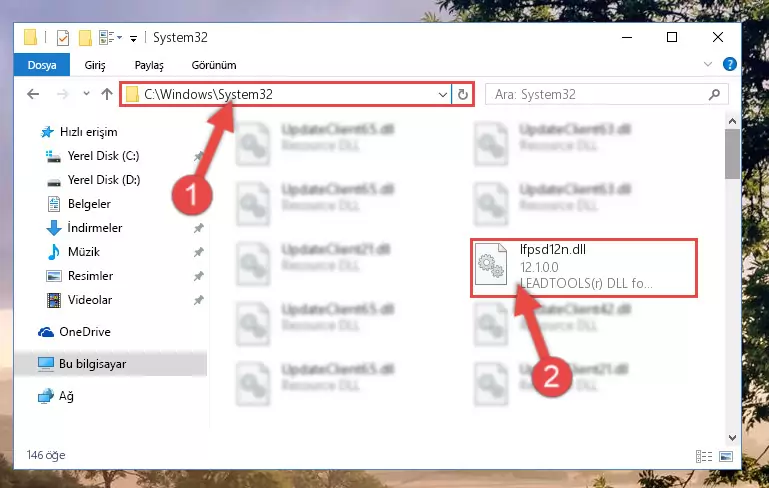Switch to the Görünüm tab
The height and width of the screenshot is (488, 769).
pyautogui.click(x=214, y=65)
